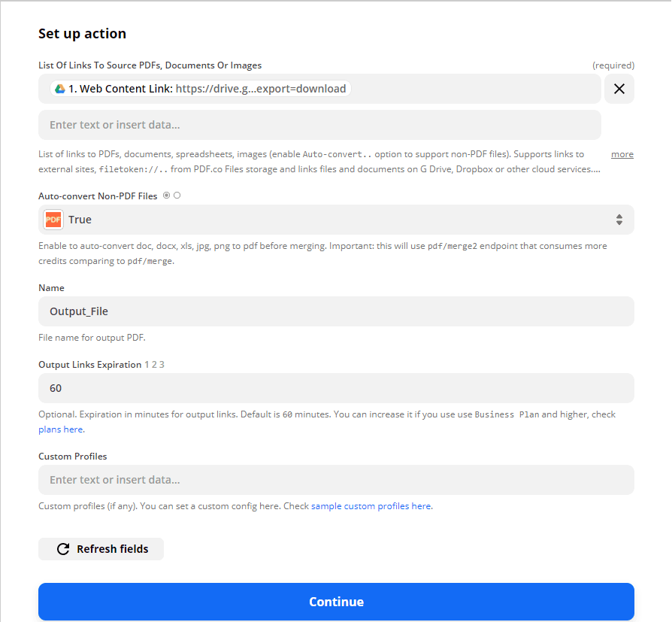This screenshot has width=672, height=622.
Task: Click the 3 option on Output Links Expiration
Action: (x=161, y=365)
